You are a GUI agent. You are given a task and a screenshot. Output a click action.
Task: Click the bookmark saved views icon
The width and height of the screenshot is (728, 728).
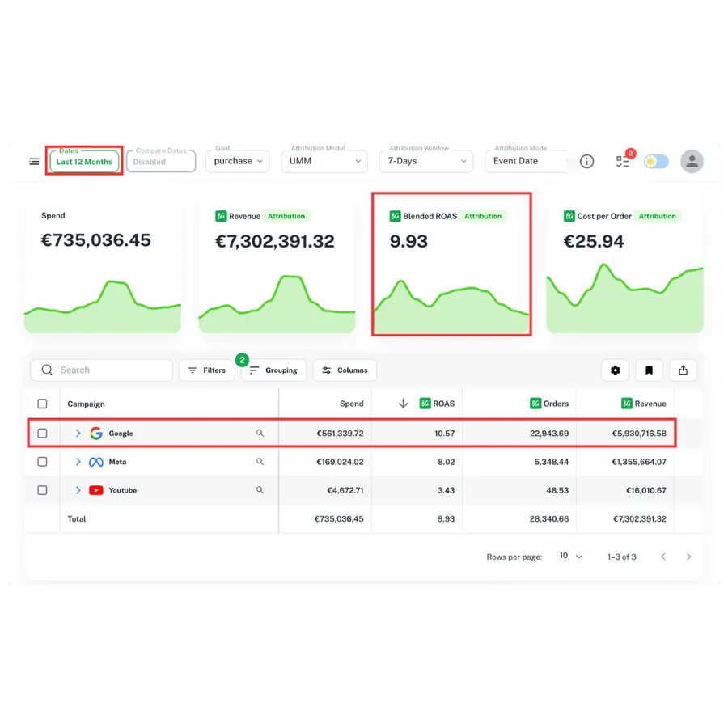pos(649,370)
